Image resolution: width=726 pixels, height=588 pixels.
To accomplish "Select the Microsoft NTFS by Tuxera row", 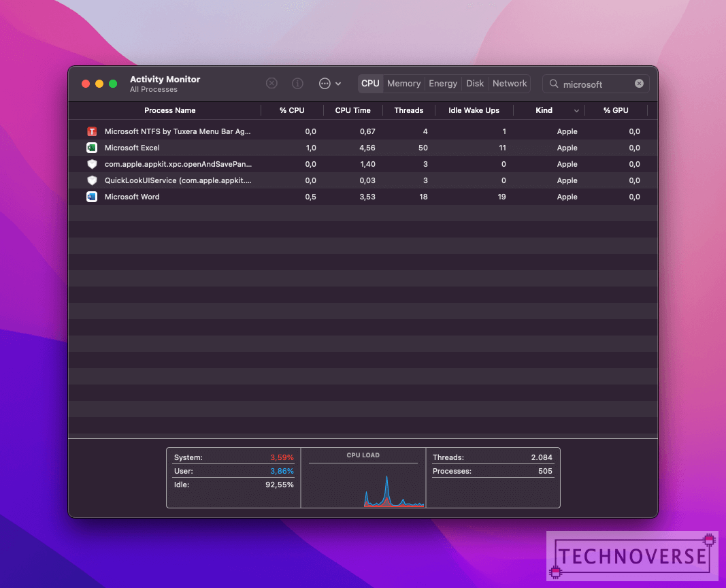I will (363, 131).
